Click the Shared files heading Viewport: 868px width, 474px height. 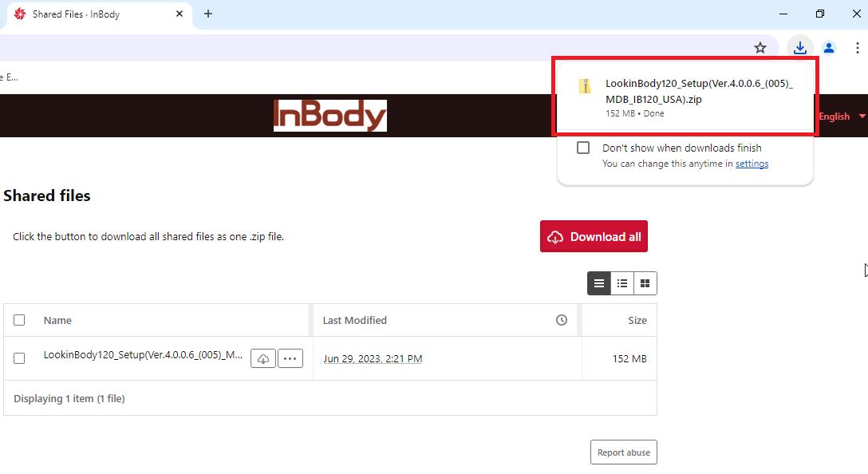point(46,196)
